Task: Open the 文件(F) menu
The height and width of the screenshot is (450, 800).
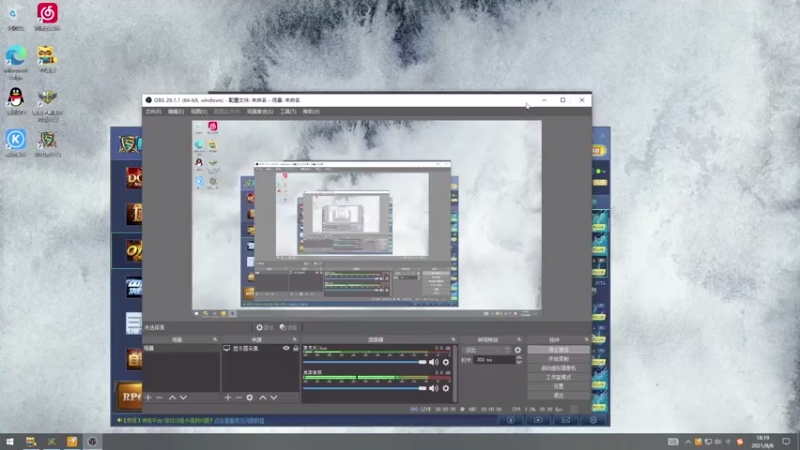Action: [x=153, y=112]
